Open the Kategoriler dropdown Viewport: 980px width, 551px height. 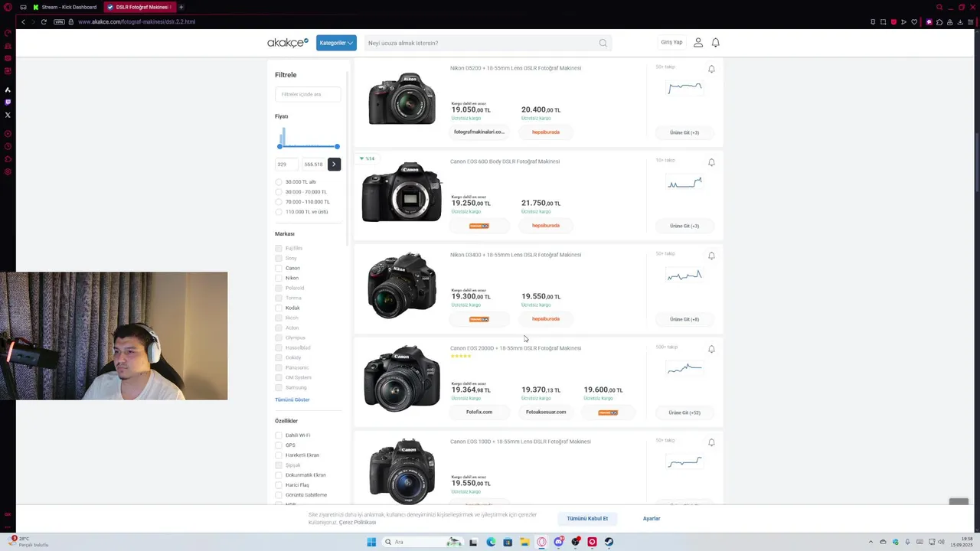click(336, 43)
